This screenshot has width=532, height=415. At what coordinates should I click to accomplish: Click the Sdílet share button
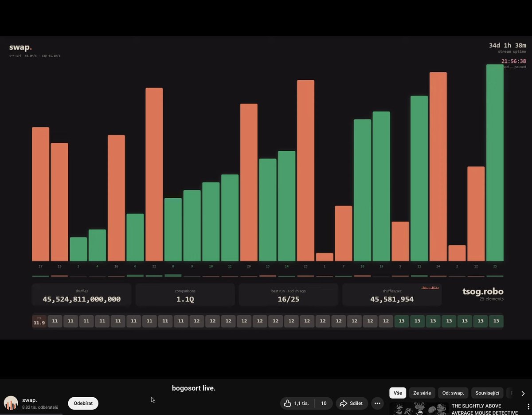352,403
